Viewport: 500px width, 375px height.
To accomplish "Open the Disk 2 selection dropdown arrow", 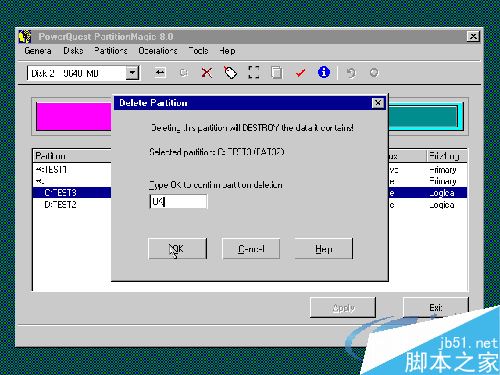I will [132, 73].
